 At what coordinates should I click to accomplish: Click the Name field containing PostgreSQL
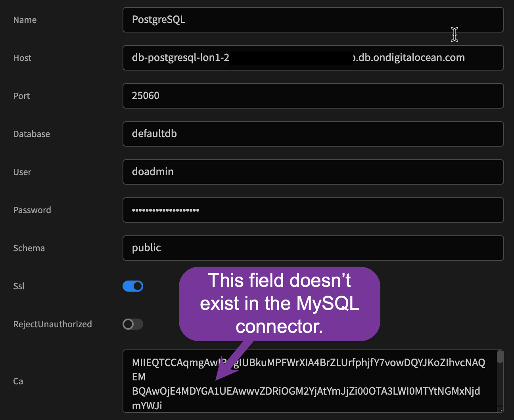[x=313, y=20]
